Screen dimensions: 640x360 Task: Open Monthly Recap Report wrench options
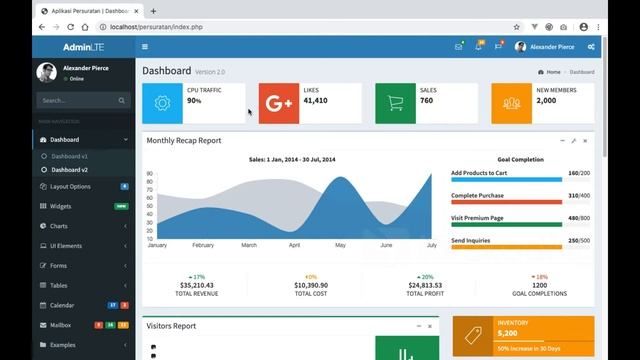(x=573, y=141)
